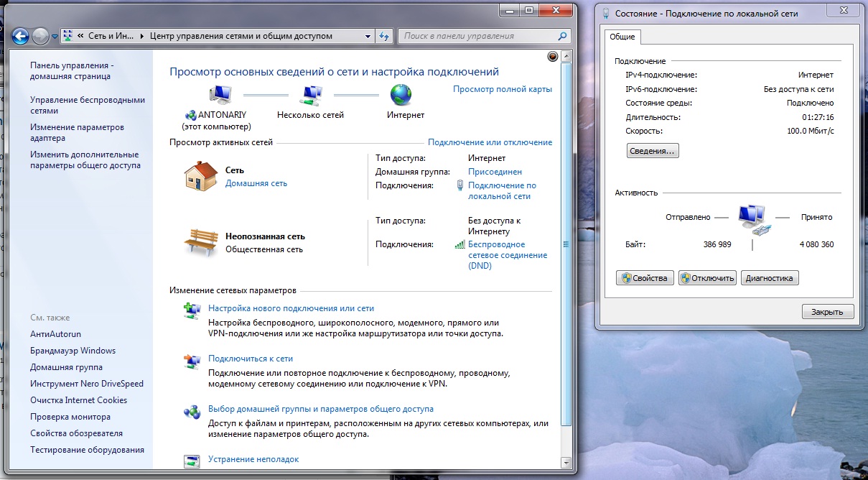Screen dimensions: 868x480
Task: Open the Тестирование оборудования link
Action: (87, 450)
